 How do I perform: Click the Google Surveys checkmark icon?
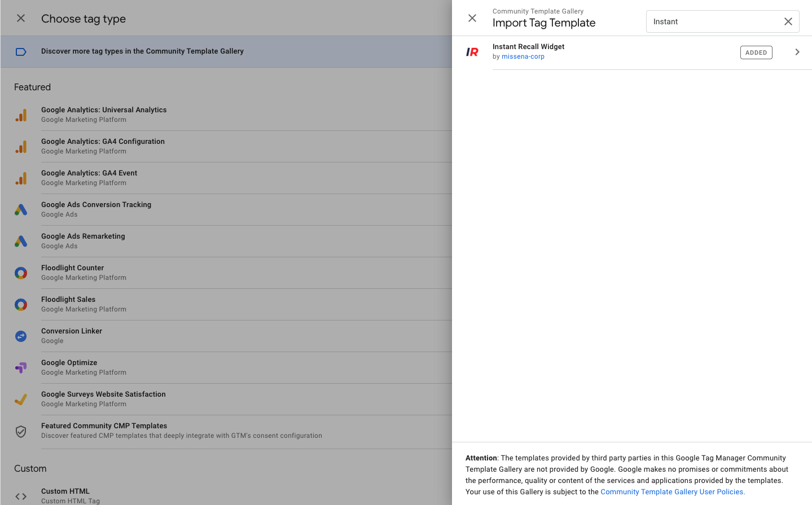coord(21,399)
